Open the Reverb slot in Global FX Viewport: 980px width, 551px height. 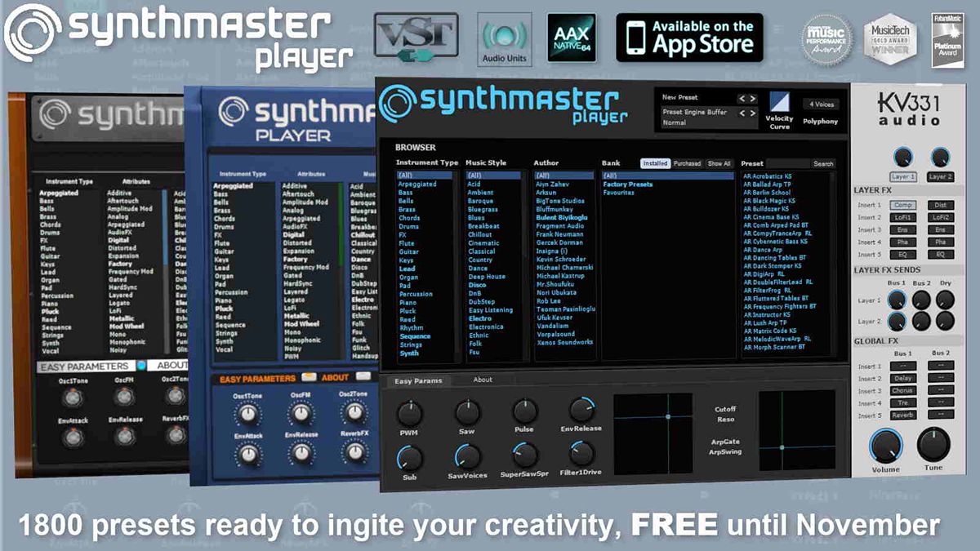pyautogui.click(x=902, y=415)
